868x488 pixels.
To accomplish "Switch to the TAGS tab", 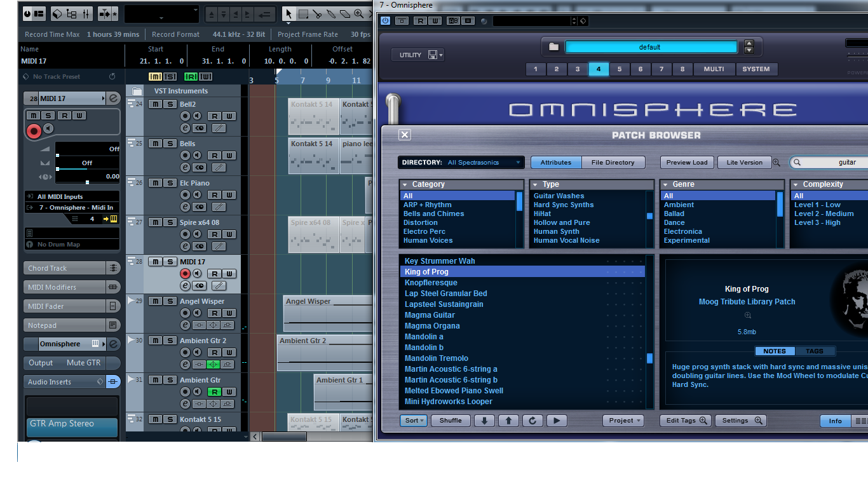I will (x=815, y=351).
